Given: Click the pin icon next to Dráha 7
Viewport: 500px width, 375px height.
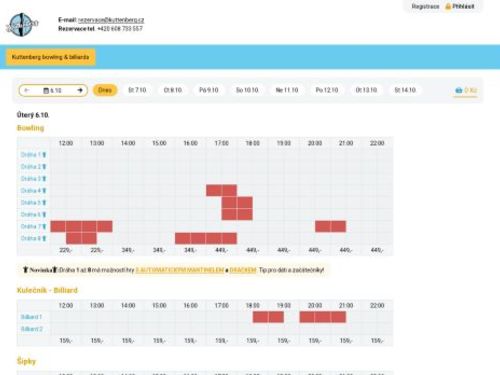Looking at the screenshot, I should (44, 226).
